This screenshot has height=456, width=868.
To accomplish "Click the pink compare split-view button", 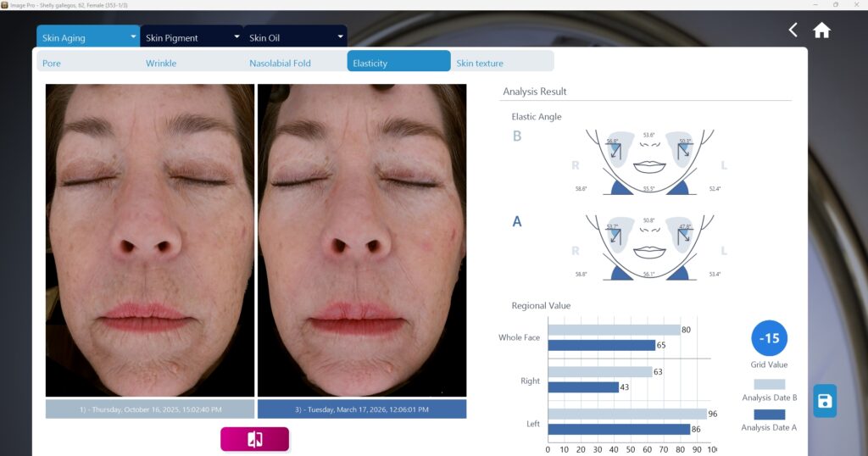I will click(x=254, y=439).
